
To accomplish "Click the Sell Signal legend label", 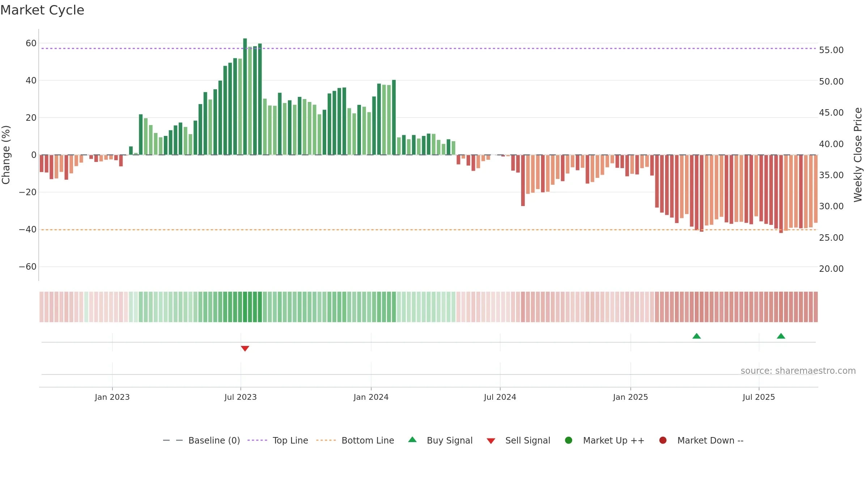I will pos(528,441).
